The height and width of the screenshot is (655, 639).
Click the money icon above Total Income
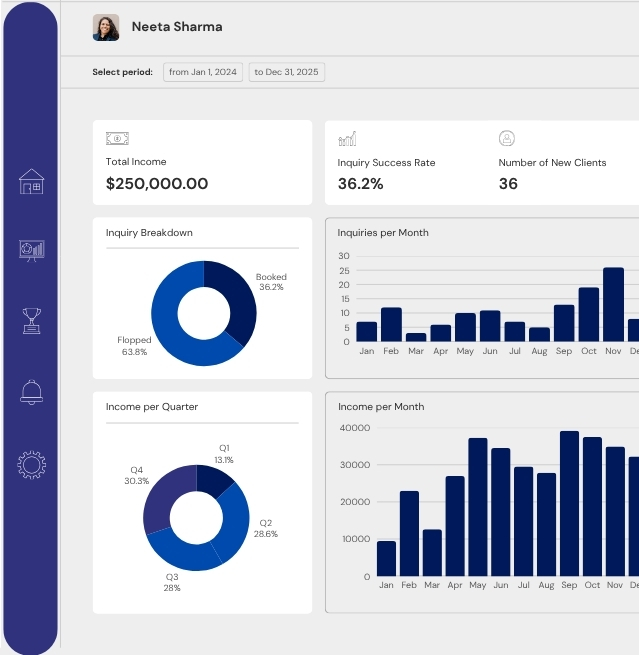coord(117,139)
